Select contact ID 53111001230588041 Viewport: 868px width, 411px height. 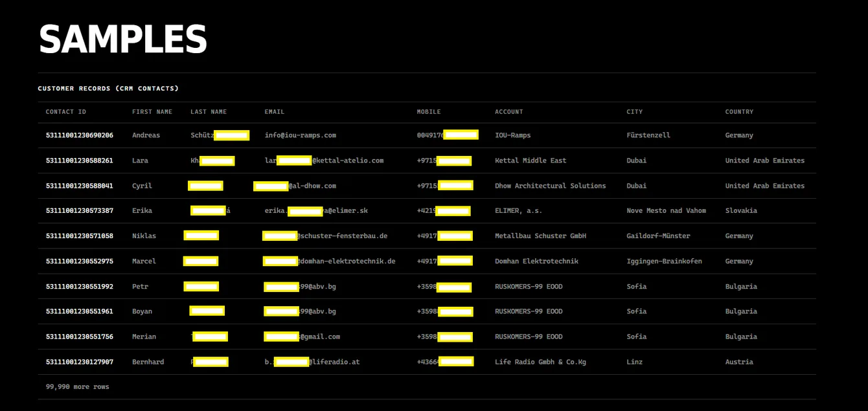[80, 186]
